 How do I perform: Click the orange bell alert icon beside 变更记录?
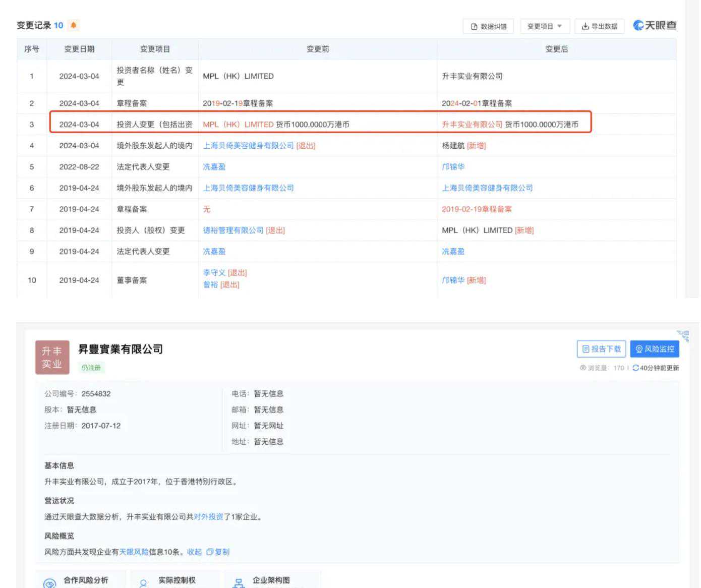[x=74, y=25]
